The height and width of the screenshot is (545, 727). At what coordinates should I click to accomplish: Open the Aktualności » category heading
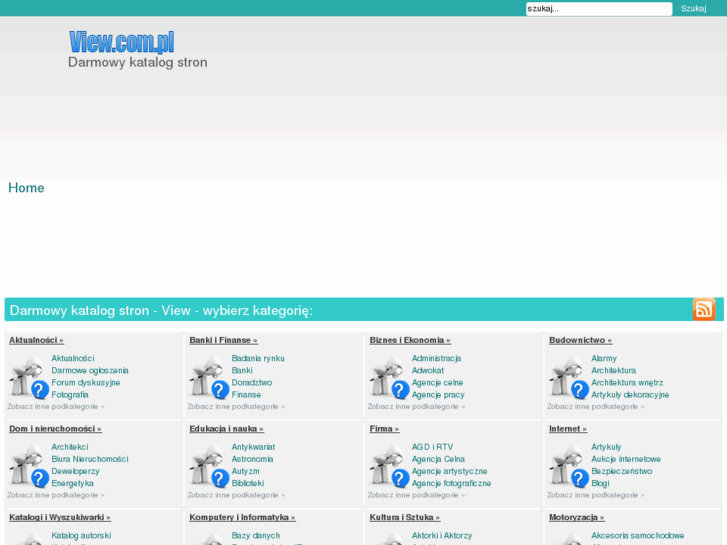[37, 340]
